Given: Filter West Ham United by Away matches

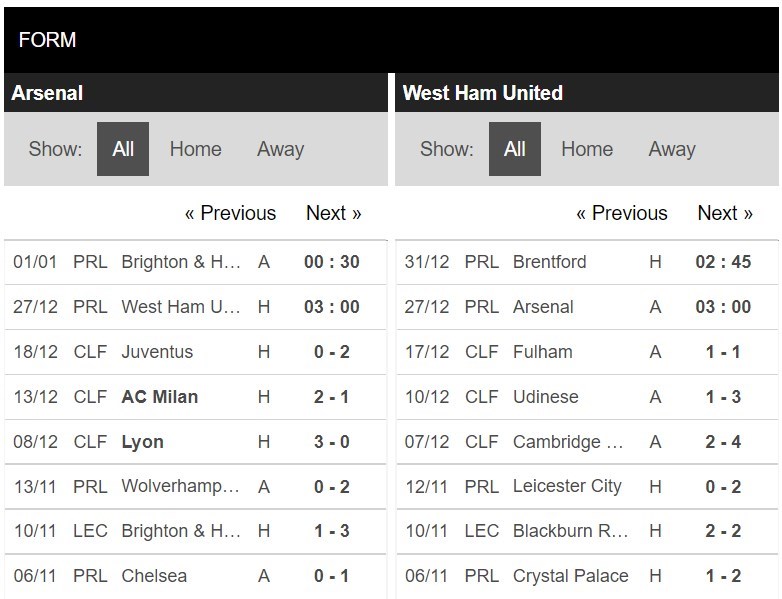Looking at the screenshot, I should (x=672, y=149).
